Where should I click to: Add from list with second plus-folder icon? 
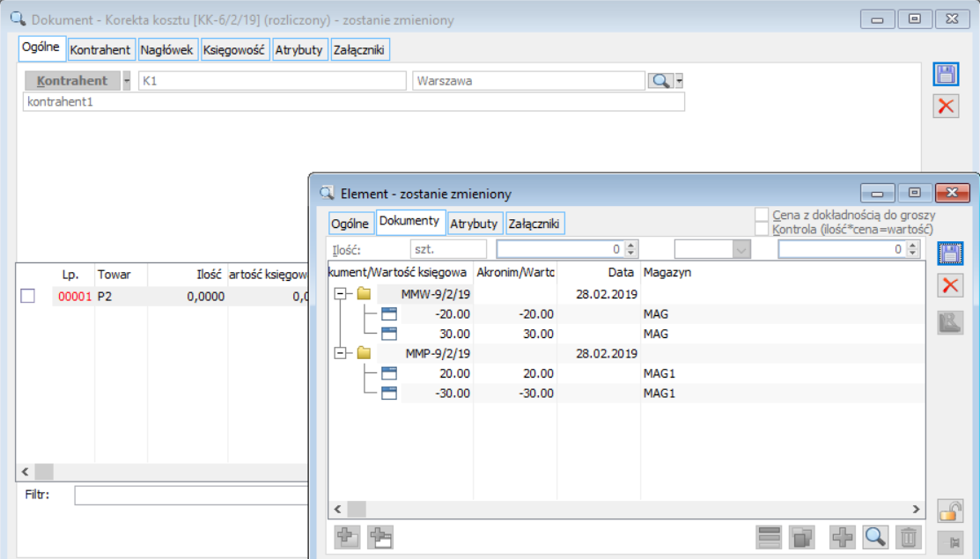[x=380, y=537]
